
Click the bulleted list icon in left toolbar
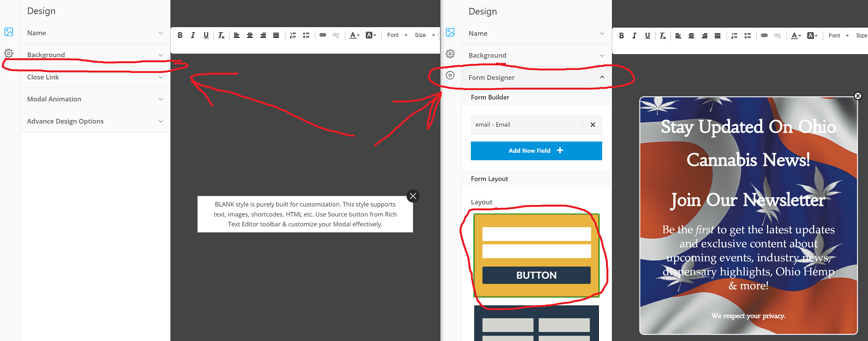306,35
